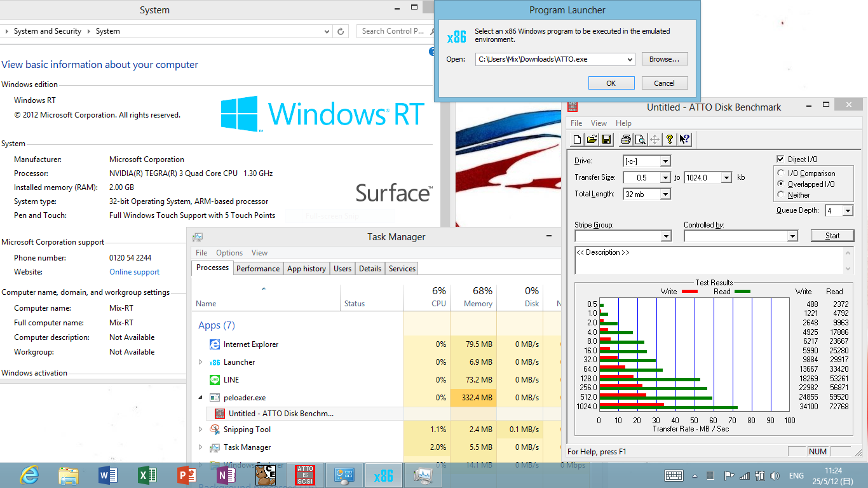Open the Controlled by dropdown

[x=792, y=236]
